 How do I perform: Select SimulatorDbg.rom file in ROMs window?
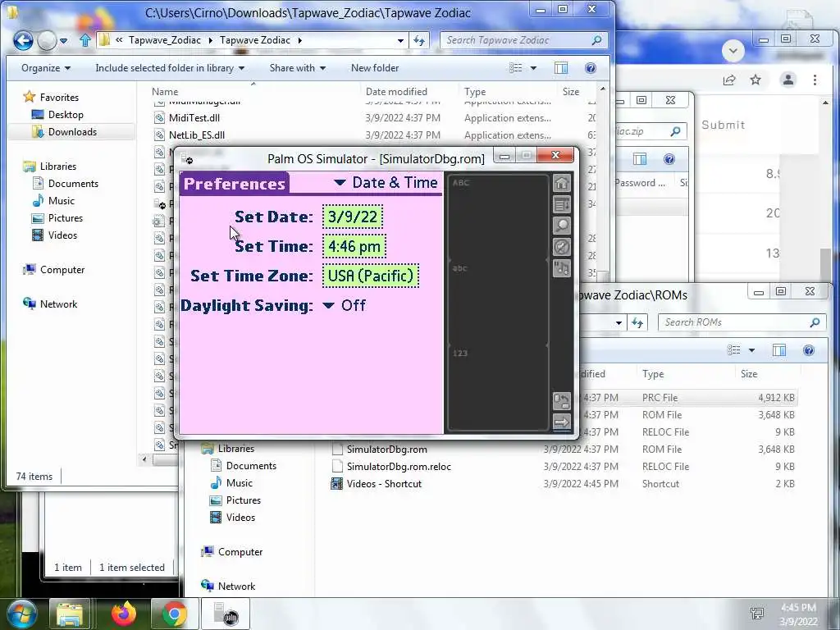(x=387, y=450)
